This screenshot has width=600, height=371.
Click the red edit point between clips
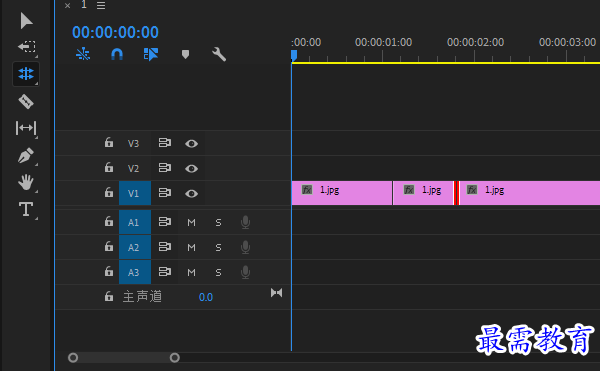click(456, 193)
